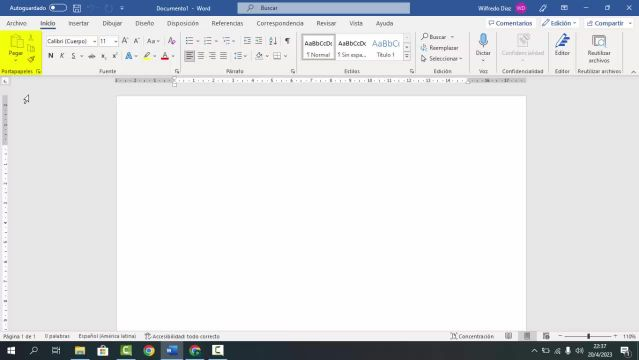The height and width of the screenshot is (360, 639).
Task: Select the Sin espaciado style
Action: point(352,47)
